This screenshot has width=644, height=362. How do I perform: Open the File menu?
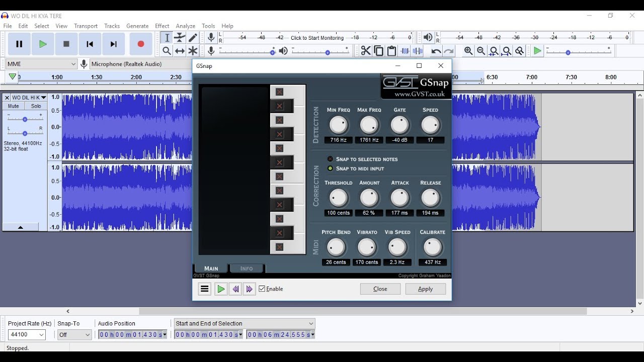(8, 26)
